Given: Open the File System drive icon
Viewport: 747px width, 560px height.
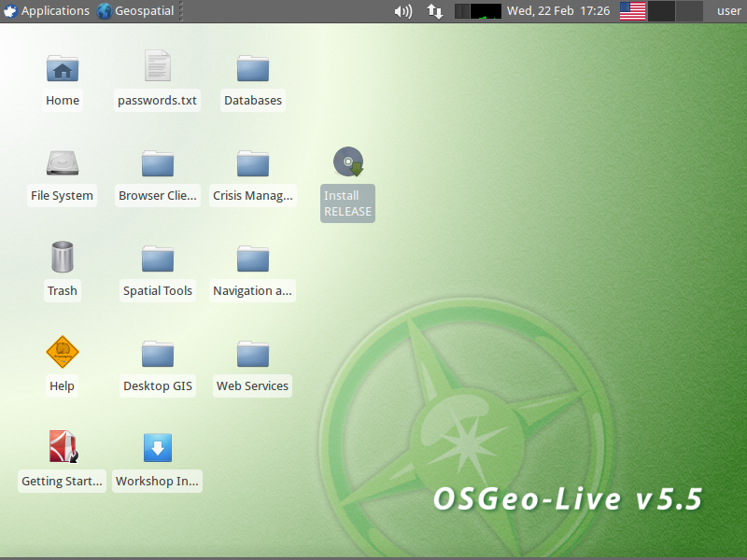Looking at the screenshot, I should (x=63, y=162).
